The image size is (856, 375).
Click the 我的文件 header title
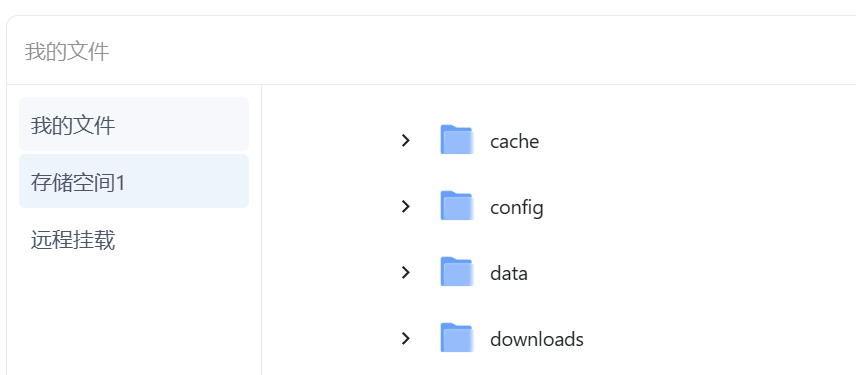[x=67, y=51]
